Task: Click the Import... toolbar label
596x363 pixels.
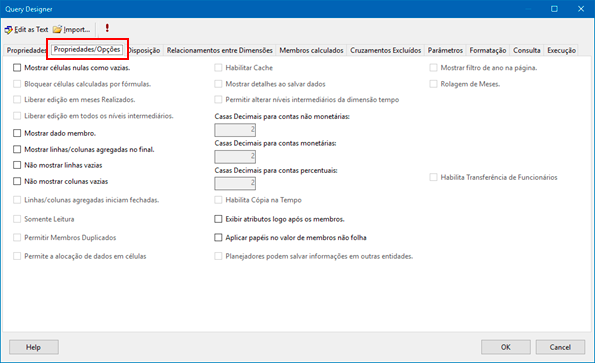Action: [x=77, y=30]
